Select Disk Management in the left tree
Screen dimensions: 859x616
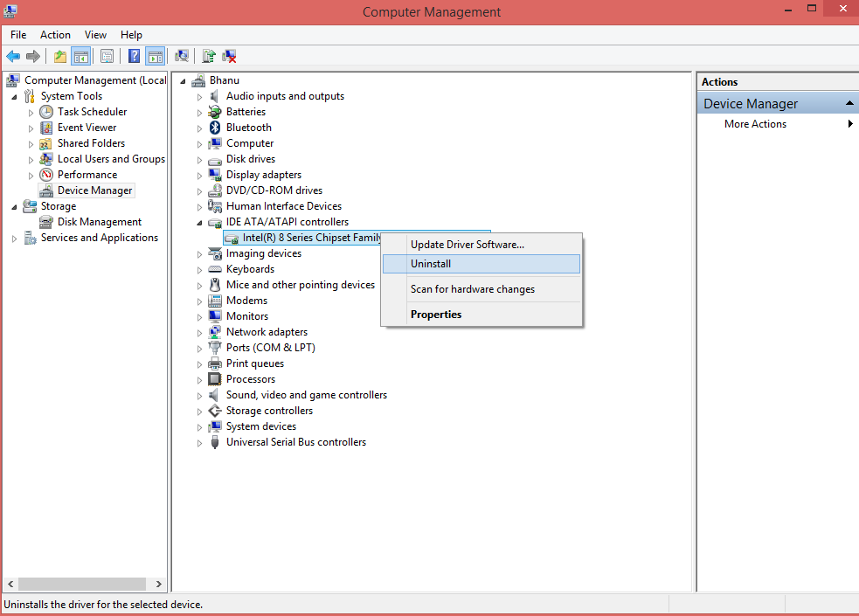tap(99, 222)
